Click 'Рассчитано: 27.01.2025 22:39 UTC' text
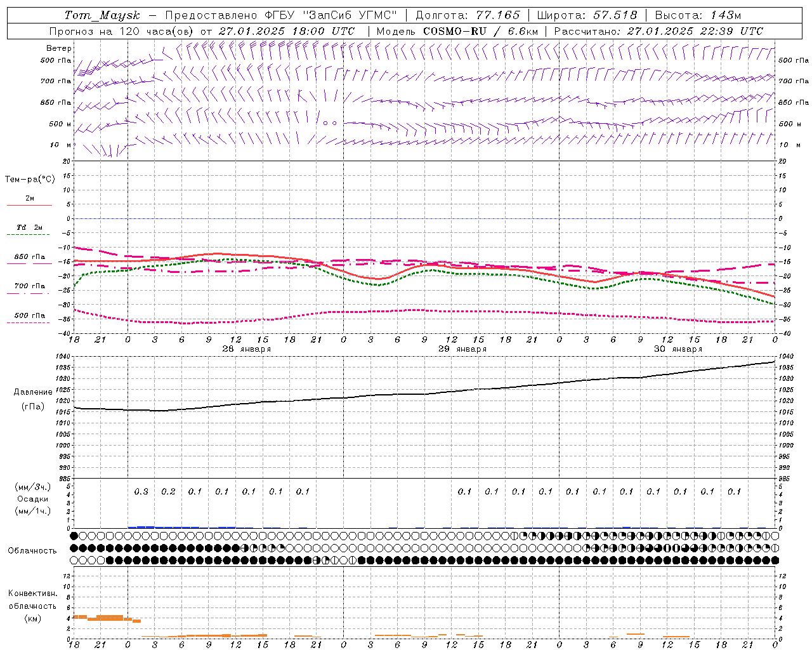This screenshot has height=650, width=812. (658, 31)
